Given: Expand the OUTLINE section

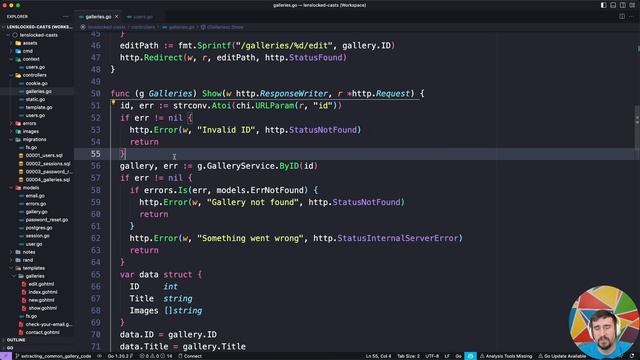Looking at the screenshot, I should [37, 340].
